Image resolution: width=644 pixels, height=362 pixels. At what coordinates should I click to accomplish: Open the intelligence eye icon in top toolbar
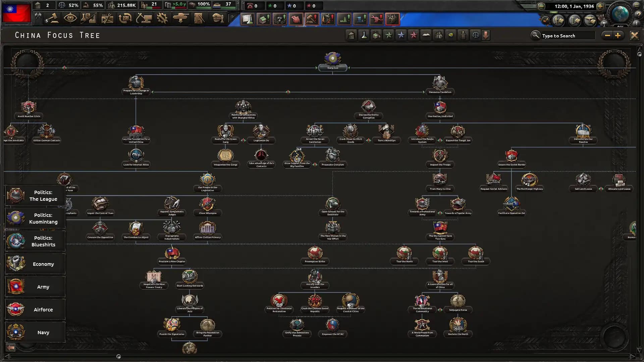click(x=71, y=18)
